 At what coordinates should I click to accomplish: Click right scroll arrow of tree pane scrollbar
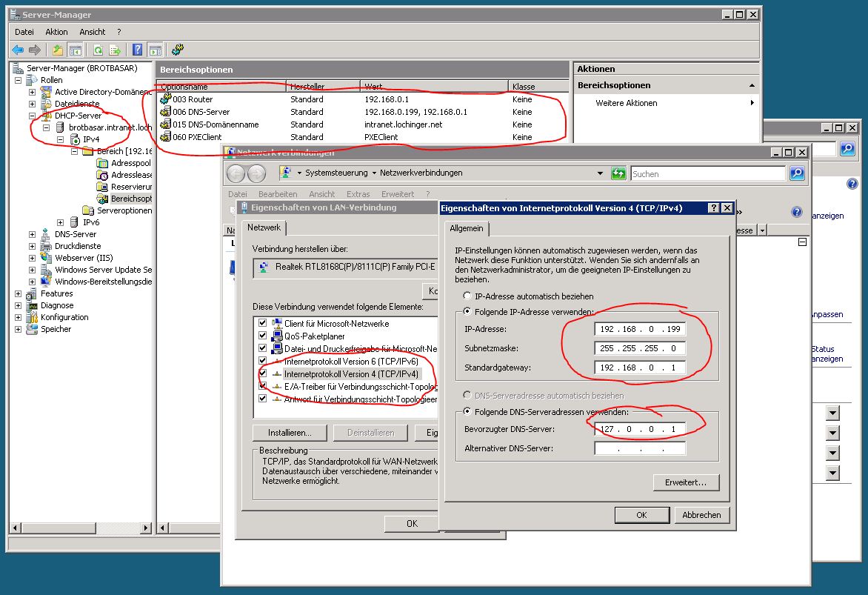tap(146, 528)
